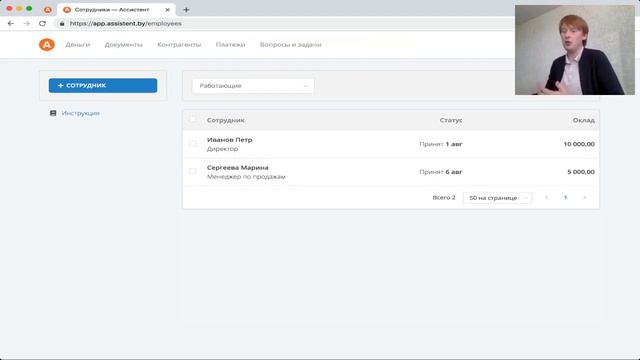The image size is (640, 360).
Task: Open the Работающие filter dropdown
Action: tap(253, 86)
